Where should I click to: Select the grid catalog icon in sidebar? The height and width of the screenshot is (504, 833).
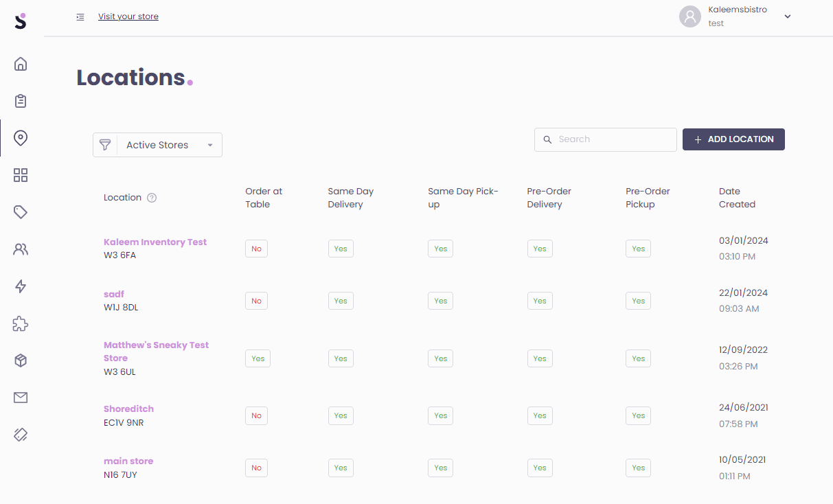(21, 175)
